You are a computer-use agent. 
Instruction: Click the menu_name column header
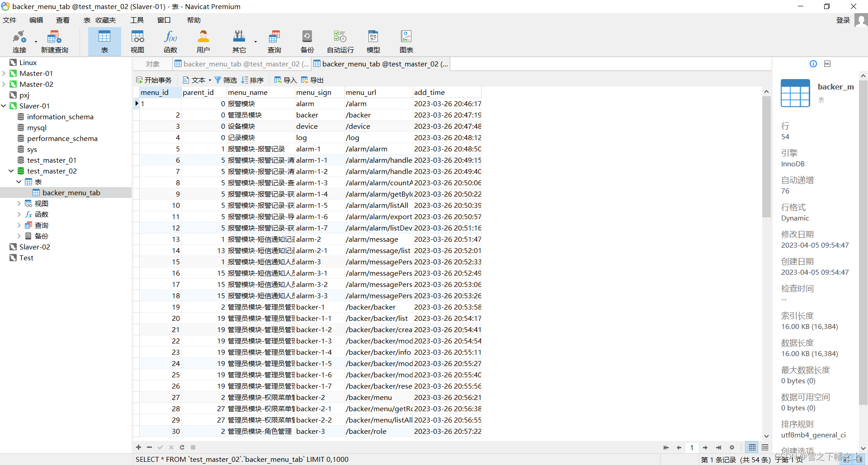coord(261,92)
